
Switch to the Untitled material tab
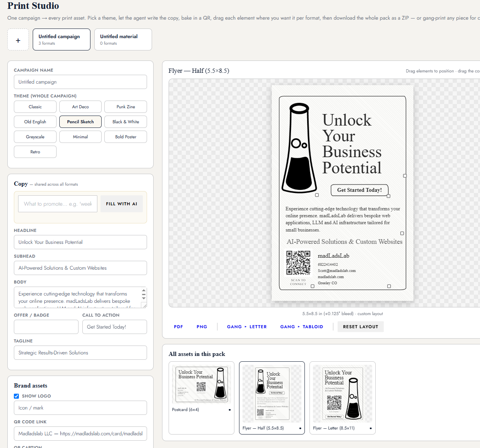[123, 40]
